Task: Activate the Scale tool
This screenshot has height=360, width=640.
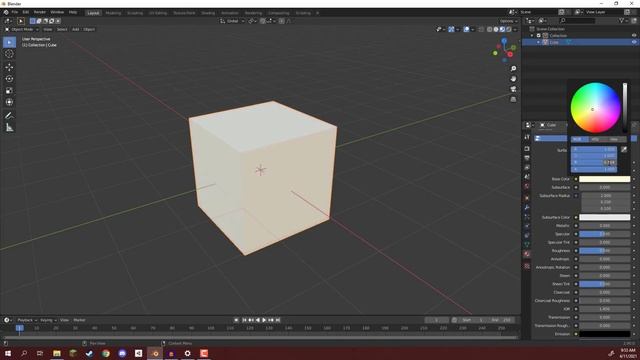Action: [9, 91]
